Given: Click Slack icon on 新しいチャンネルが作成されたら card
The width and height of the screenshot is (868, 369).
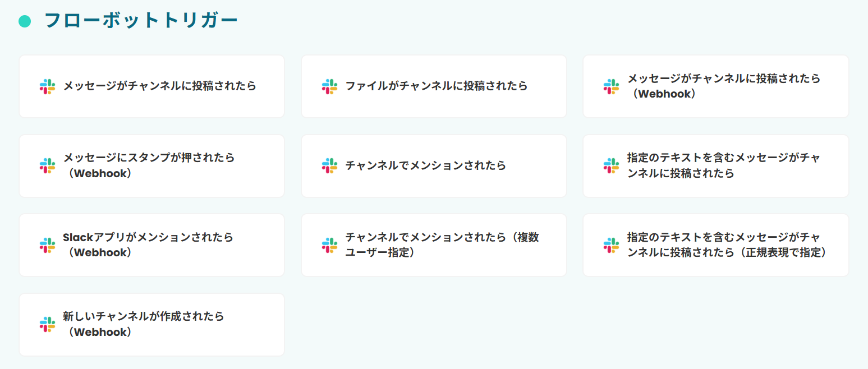Looking at the screenshot, I should [x=48, y=324].
